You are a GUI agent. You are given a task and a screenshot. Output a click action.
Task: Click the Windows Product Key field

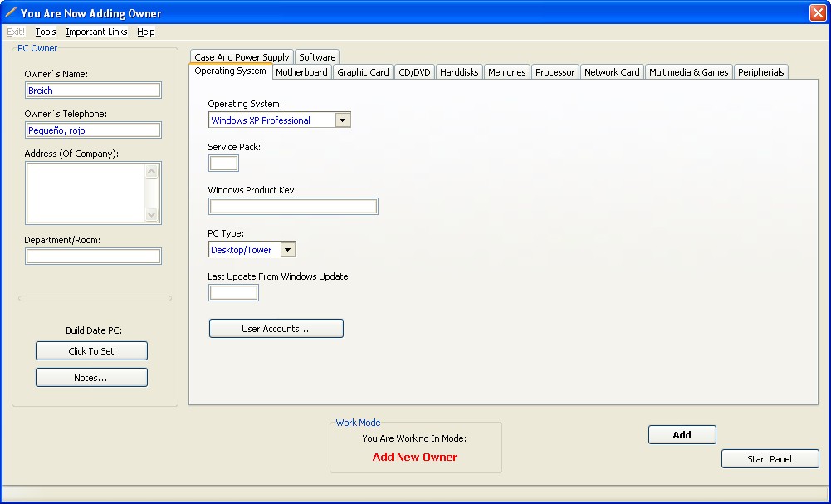click(x=293, y=206)
